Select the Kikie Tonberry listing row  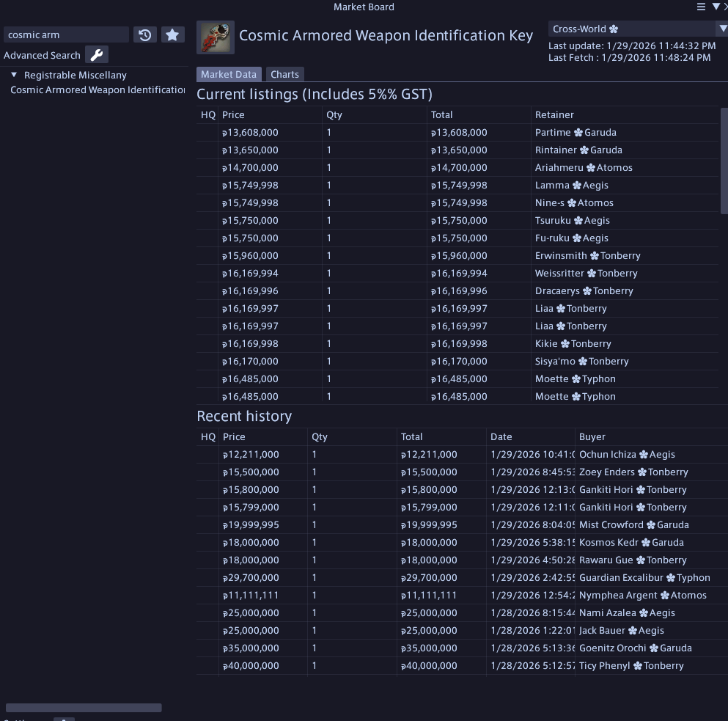457,344
